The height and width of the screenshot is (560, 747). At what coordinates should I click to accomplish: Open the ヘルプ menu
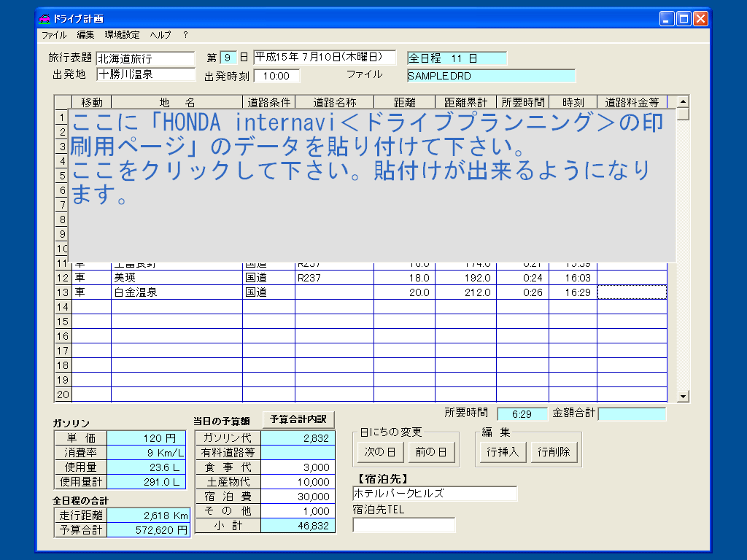tap(160, 35)
